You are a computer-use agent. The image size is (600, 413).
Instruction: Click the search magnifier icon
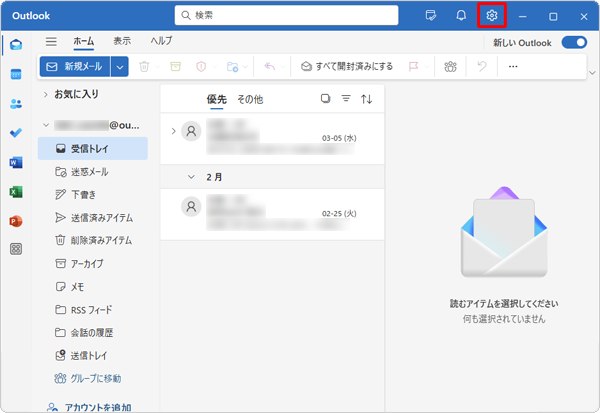[x=186, y=15]
